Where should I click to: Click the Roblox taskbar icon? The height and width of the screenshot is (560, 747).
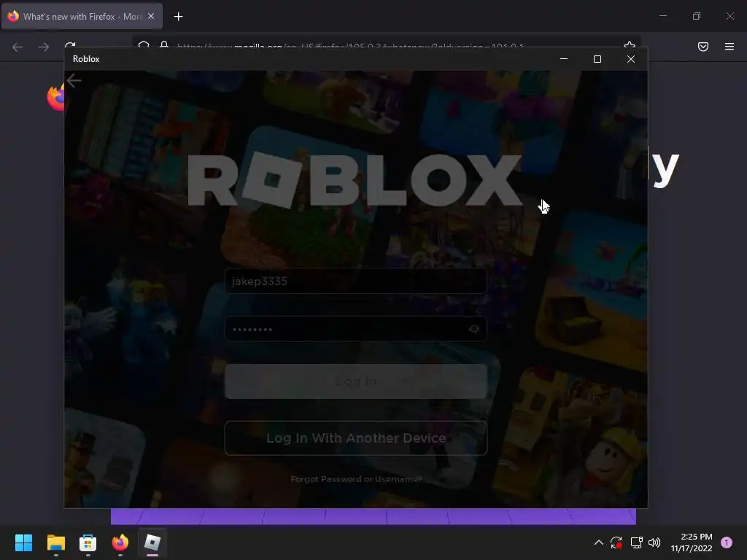[x=152, y=542]
